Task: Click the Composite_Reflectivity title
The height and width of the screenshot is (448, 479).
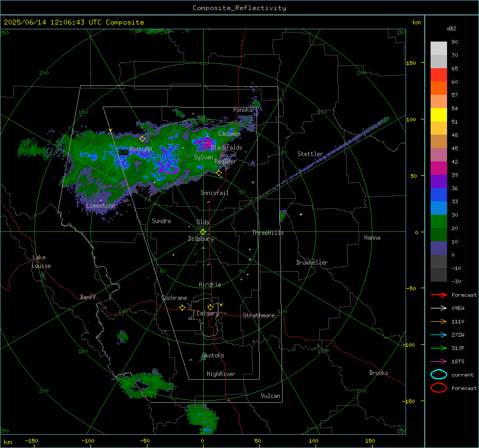Action: [x=240, y=8]
